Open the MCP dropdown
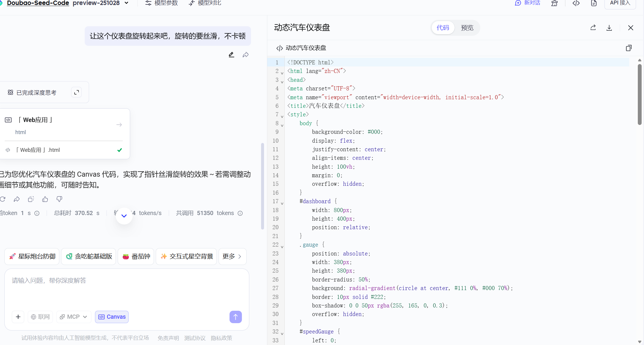 [x=74, y=317]
